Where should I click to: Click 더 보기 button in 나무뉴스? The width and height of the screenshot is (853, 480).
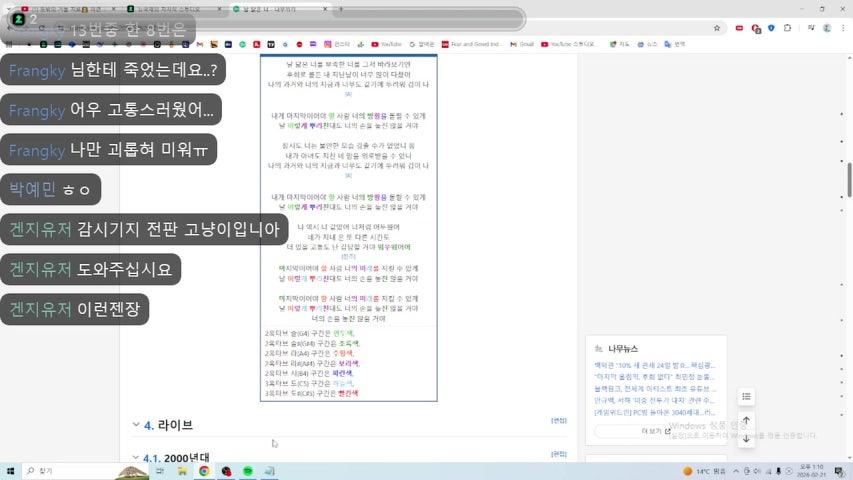tap(656, 431)
